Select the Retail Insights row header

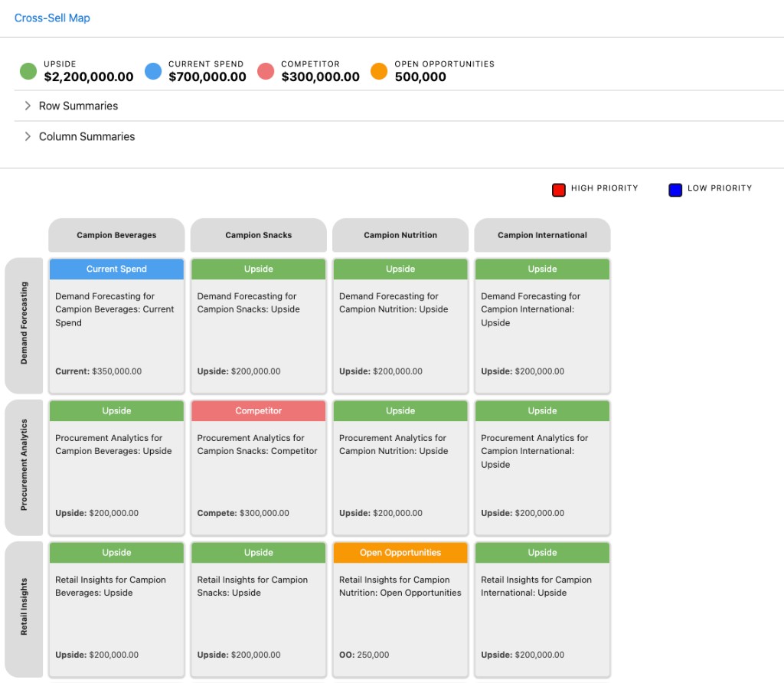24,609
